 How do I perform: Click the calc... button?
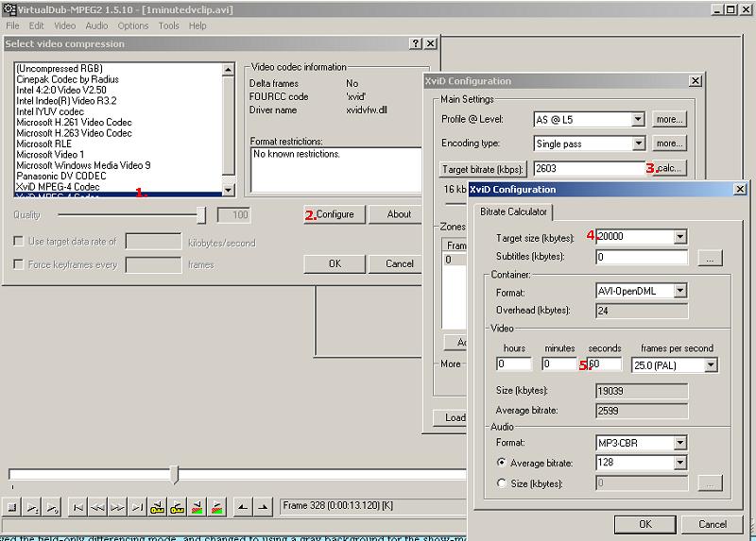[x=669, y=168]
